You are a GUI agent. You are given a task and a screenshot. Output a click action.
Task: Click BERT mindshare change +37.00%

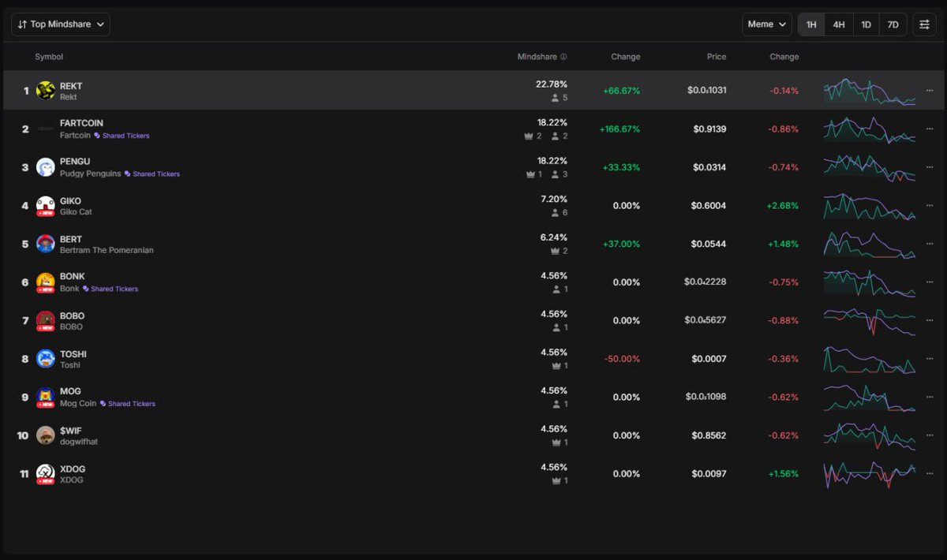click(622, 244)
